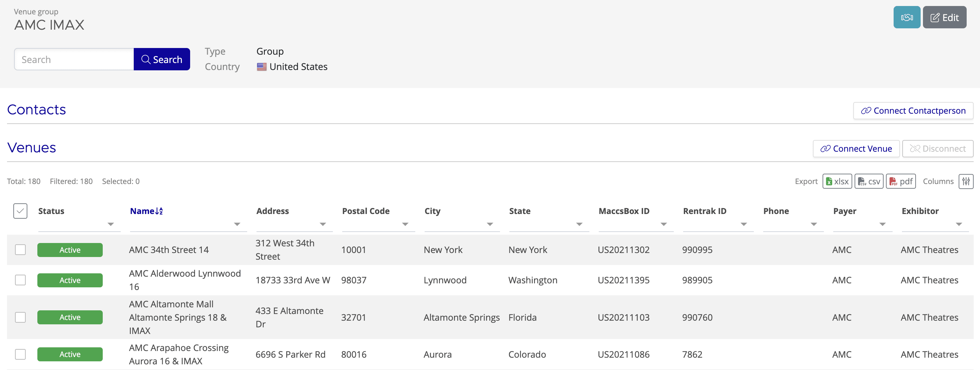Click inside the Search input field
This screenshot has height=370, width=980.
pyautogui.click(x=72, y=59)
